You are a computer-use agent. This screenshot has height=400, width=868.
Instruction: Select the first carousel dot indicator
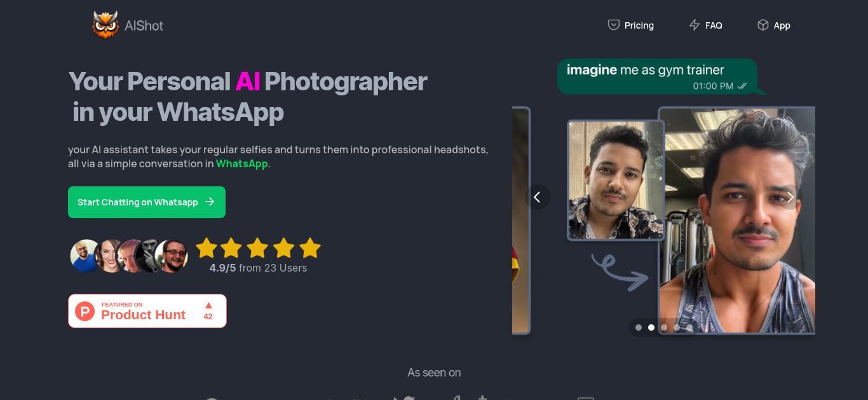[x=639, y=328]
